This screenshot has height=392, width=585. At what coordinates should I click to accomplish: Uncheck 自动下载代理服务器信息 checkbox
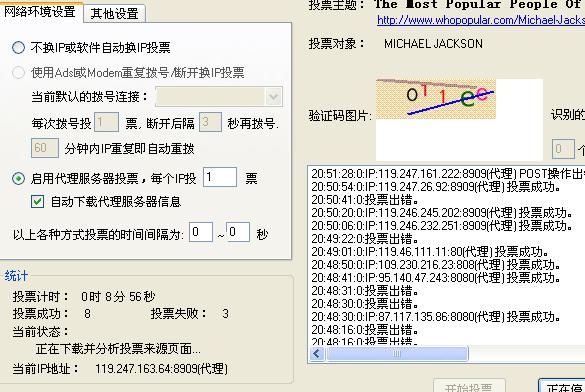[37, 202]
